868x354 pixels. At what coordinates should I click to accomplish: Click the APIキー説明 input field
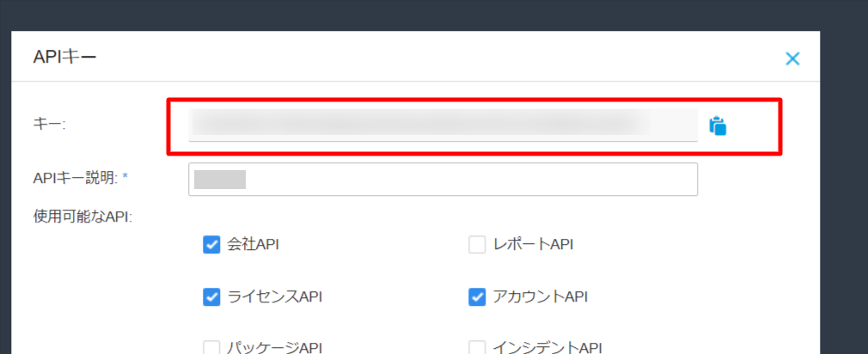tap(443, 180)
